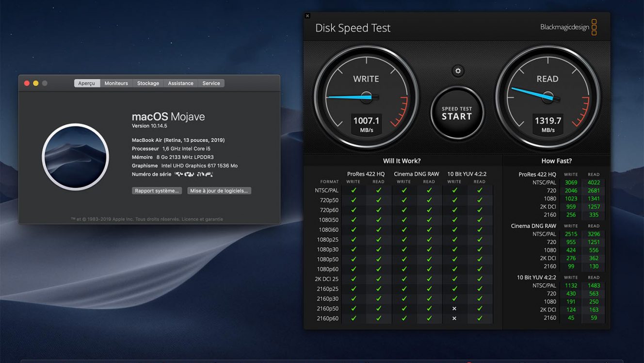Click the Blackmagicdesign logo
The height and width of the screenshot is (363, 644).
coord(568,27)
